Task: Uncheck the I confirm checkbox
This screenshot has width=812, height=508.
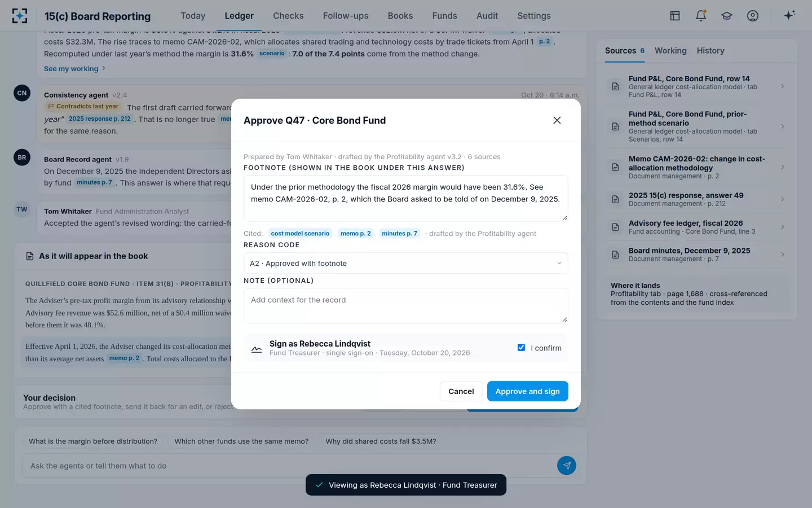Action: [x=521, y=348]
